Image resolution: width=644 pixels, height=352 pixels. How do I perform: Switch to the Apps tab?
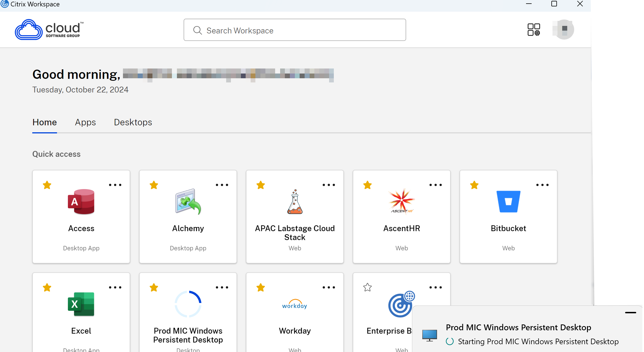point(85,122)
